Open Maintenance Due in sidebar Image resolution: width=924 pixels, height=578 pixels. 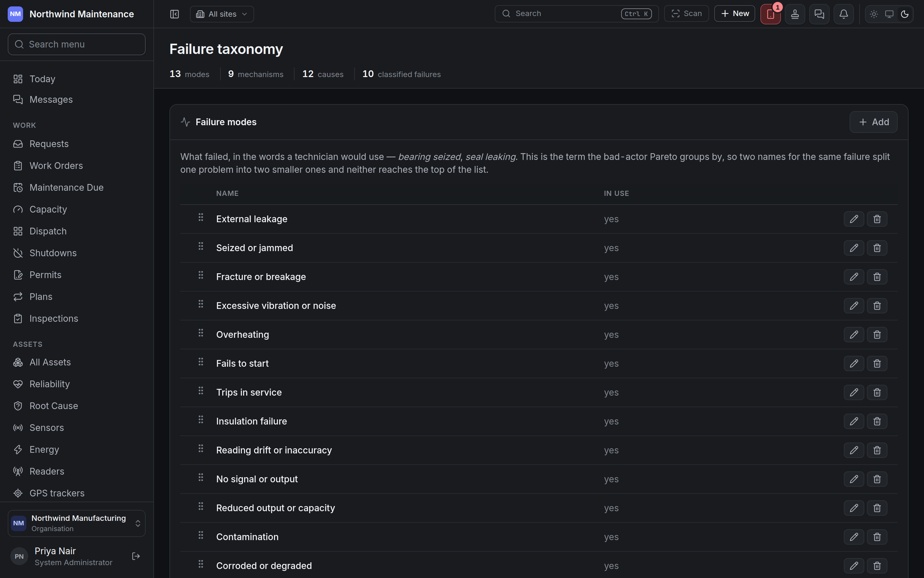(77, 187)
